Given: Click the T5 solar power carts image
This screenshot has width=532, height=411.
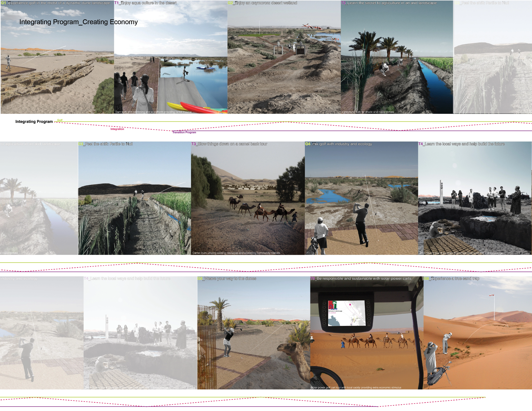Looking at the screenshot, I should [x=367, y=333].
